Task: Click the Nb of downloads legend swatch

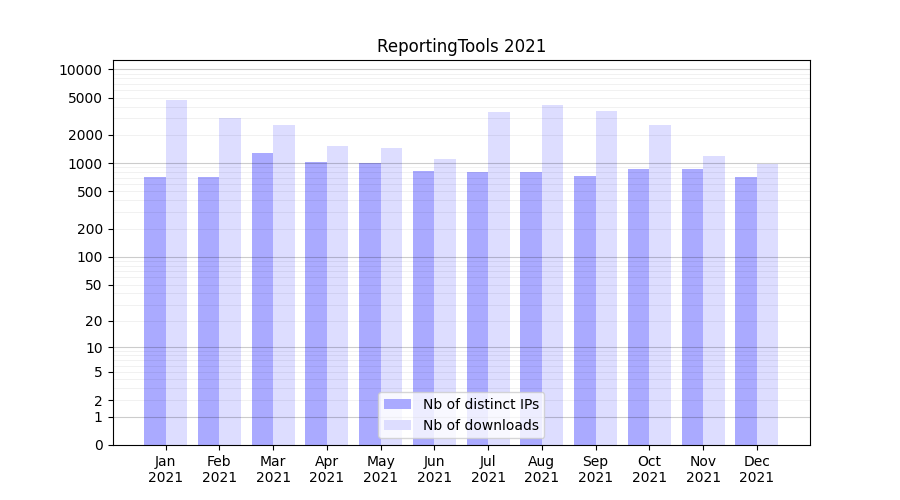Action: click(x=397, y=425)
